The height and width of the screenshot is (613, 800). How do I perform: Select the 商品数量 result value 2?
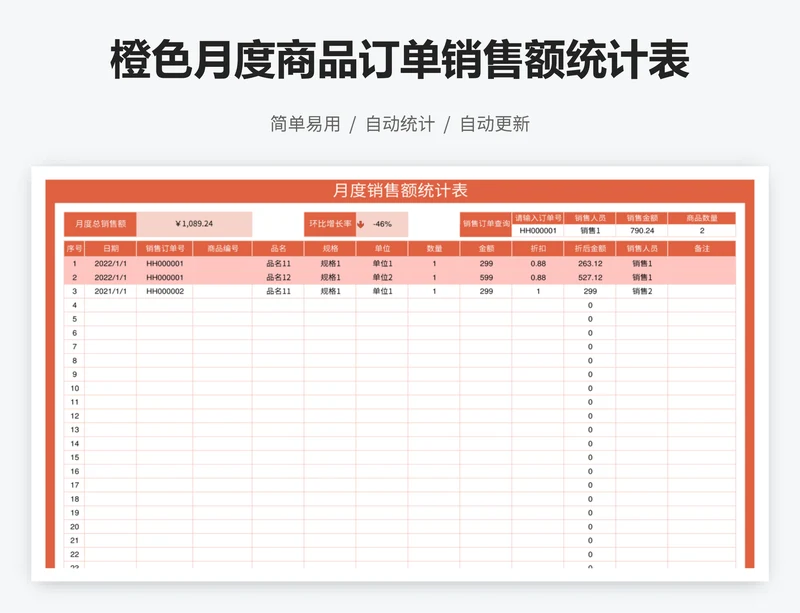tap(702, 231)
